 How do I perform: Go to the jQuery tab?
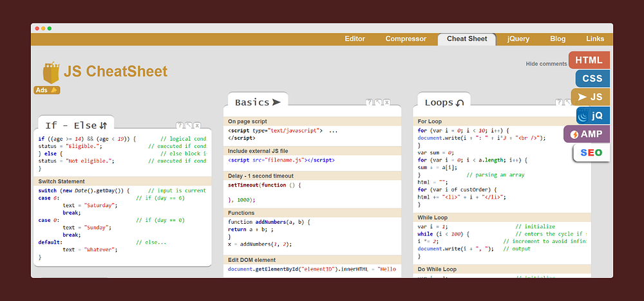pos(518,39)
